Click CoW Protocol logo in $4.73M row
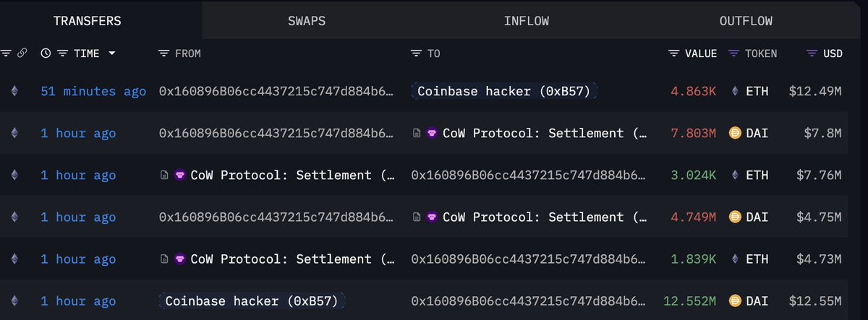Screen dimensions: 868x320 click(x=180, y=259)
